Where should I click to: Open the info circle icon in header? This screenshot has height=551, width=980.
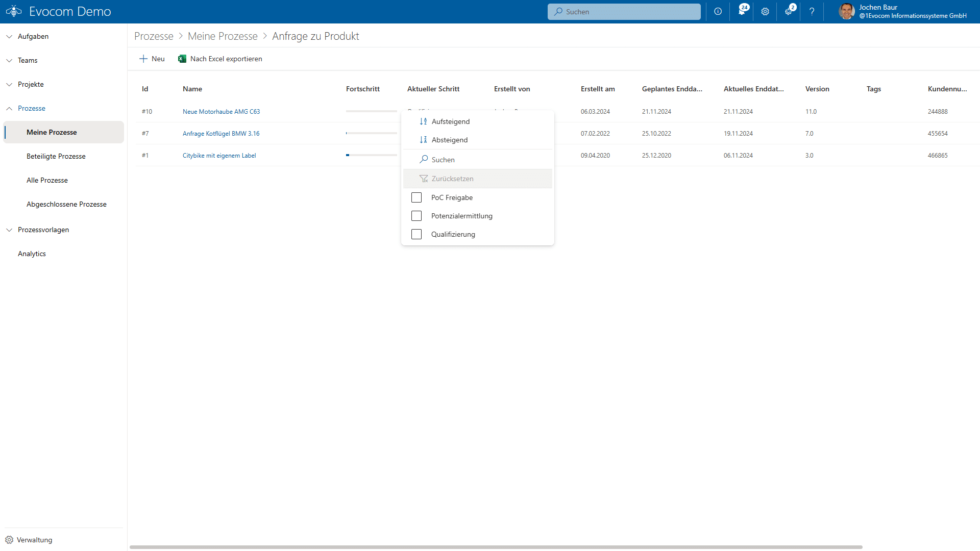(718, 11)
